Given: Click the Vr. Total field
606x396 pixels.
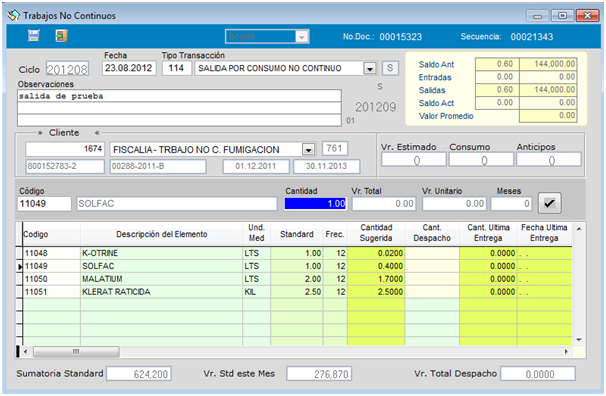Looking at the screenshot, I should tap(384, 204).
